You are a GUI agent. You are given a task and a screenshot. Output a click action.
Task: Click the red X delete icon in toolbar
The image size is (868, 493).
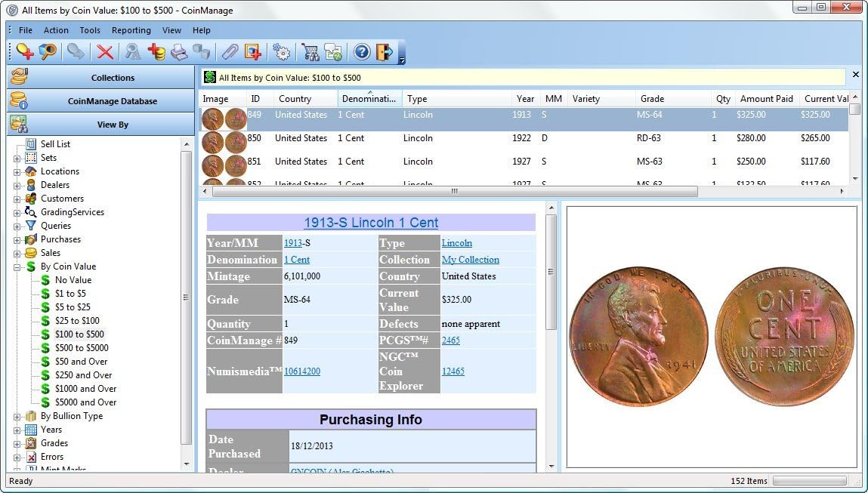(x=105, y=52)
